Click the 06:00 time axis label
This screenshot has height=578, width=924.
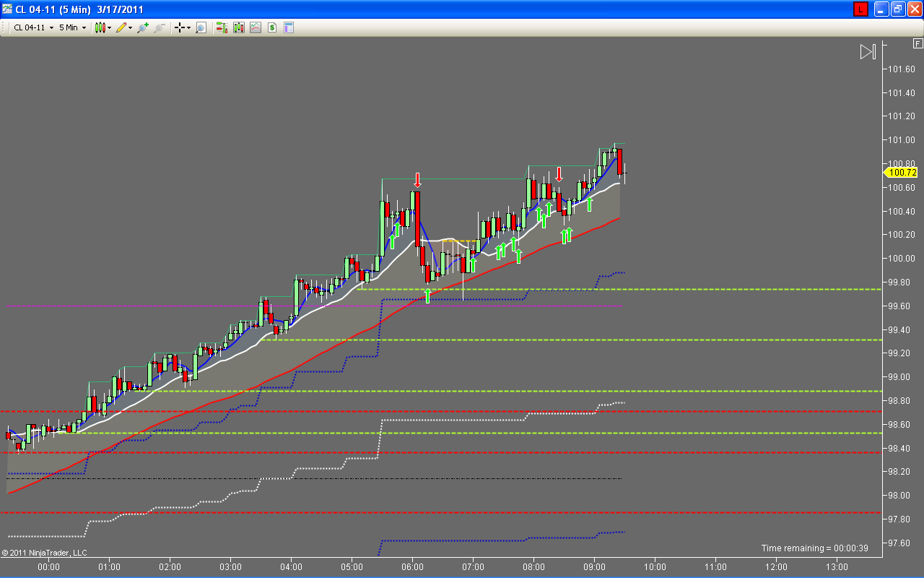click(x=412, y=567)
